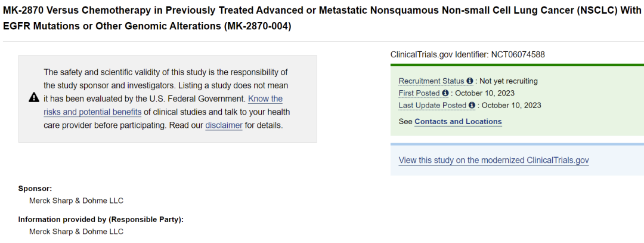Click the Recruitment Status label

click(431, 81)
